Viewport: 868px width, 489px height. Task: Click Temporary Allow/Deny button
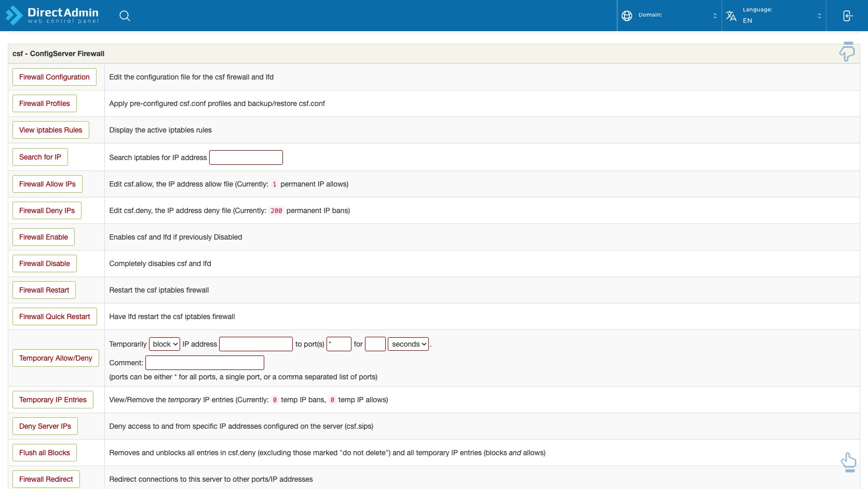pyautogui.click(x=56, y=358)
